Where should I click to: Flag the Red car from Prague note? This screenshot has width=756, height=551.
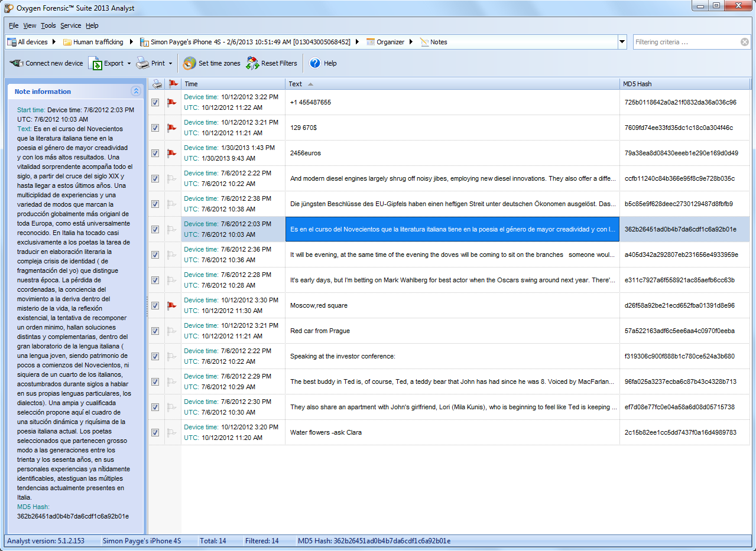172,331
